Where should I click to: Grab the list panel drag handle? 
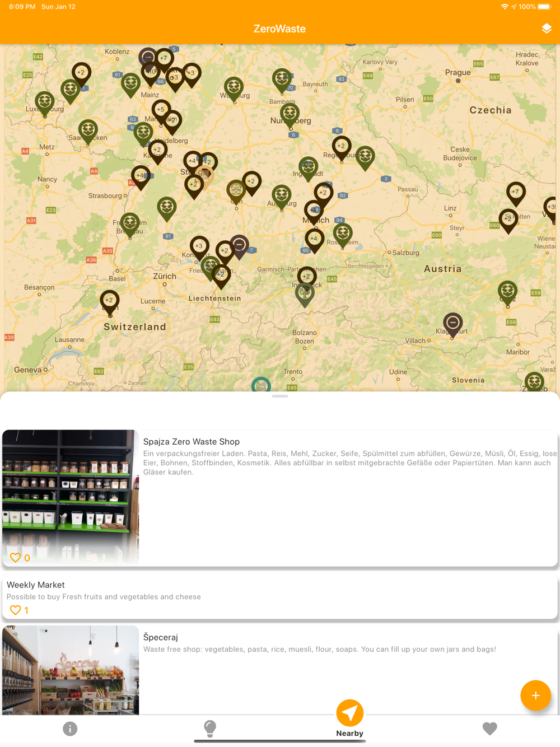pos(280,396)
